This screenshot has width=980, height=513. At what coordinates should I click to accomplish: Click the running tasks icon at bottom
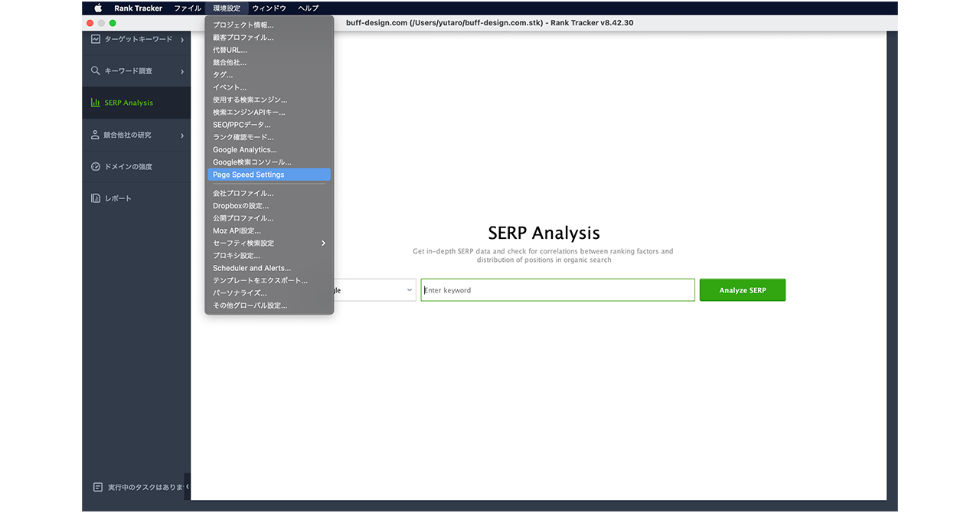point(97,487)
